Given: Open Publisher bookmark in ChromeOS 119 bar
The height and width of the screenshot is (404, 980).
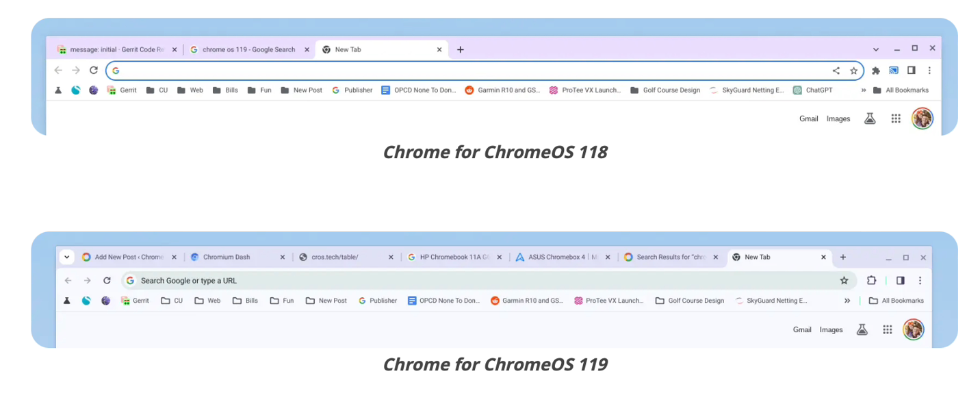Looking at the screenshot, I should (x=377, y=301).
